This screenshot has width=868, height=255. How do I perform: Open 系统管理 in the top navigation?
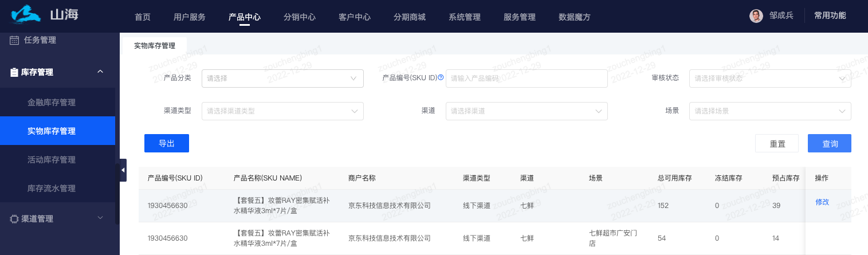(465, 17)
